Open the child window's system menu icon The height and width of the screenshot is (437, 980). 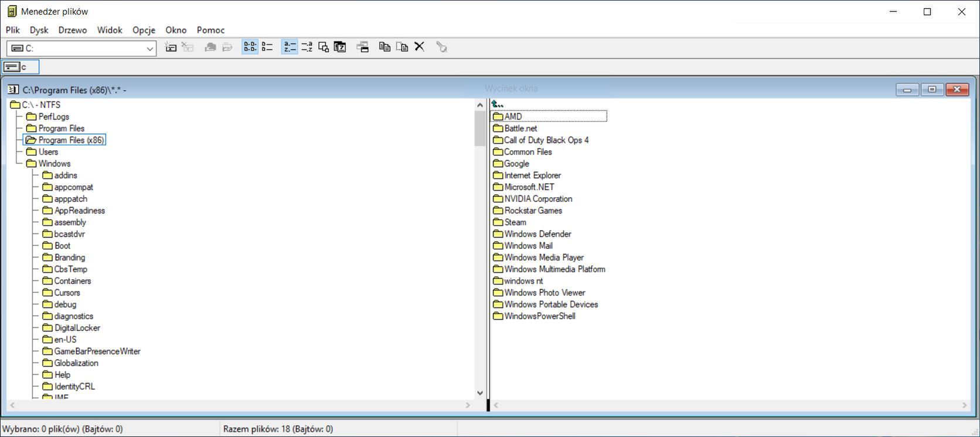(13, 90)
